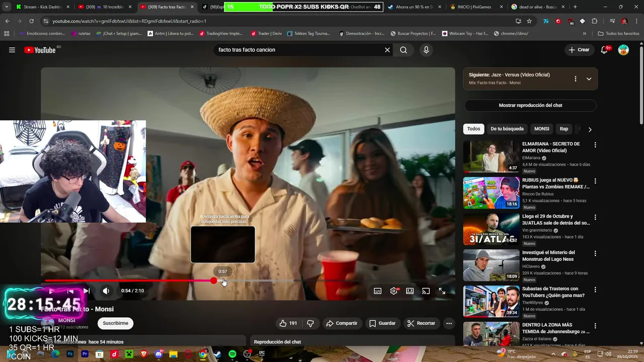Open options for RUBIUS video
This screenshot has width=644, height=362.
595,181
